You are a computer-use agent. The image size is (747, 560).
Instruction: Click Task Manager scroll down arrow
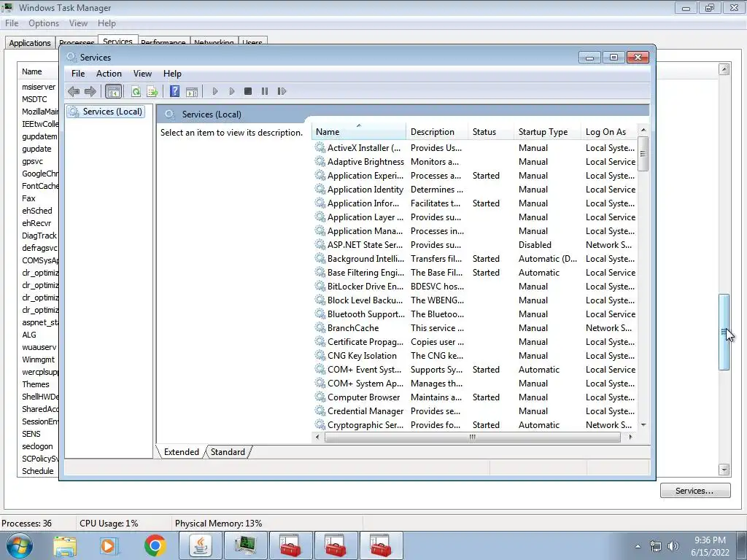pyautogui.click(x=724, y=470)
